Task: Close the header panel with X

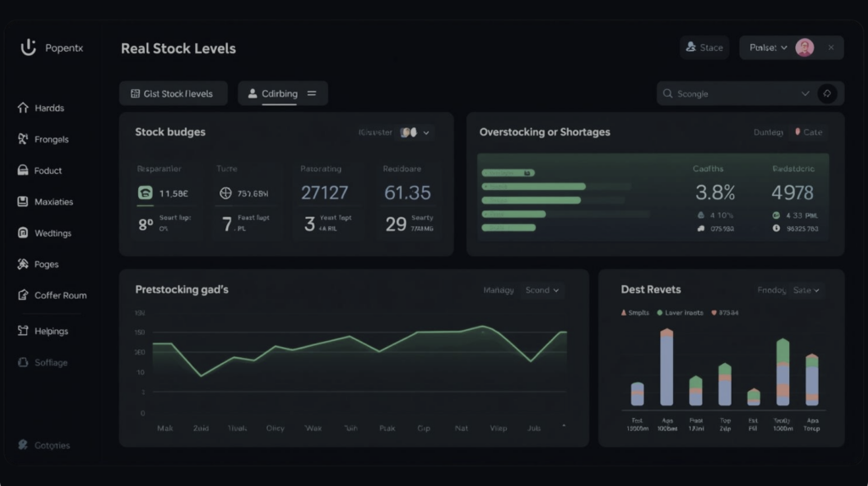Action: pos(831,47)
